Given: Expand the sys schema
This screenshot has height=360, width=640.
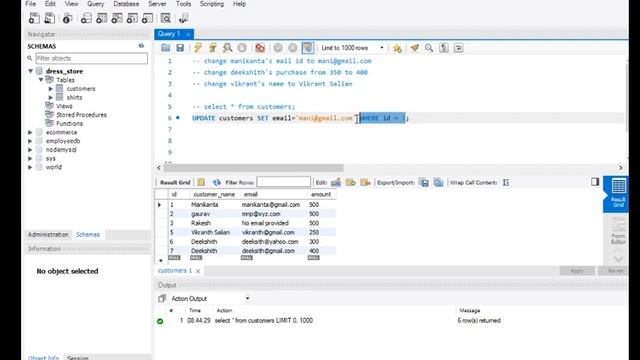Looking at the screenshot, I should 30,158.
